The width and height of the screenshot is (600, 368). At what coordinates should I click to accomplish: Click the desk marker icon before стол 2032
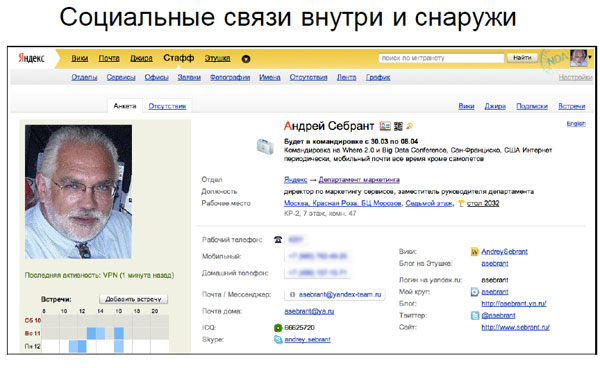click(x=461, y=204)
